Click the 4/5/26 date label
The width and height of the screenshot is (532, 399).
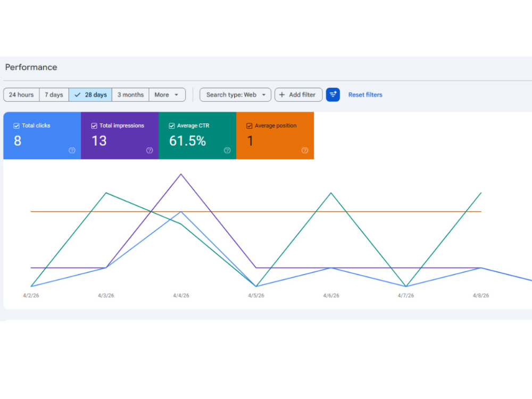256,295
